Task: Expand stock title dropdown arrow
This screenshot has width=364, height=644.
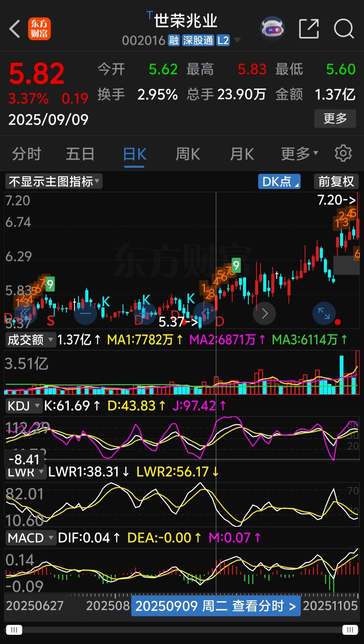Action: point(237,40)
